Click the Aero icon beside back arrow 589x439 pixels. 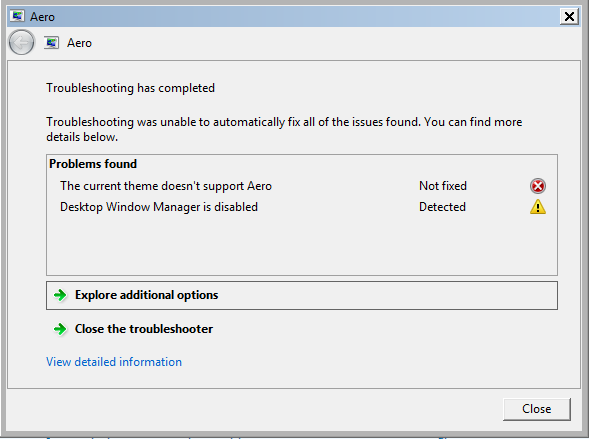pyautogui.click(x=51, y=43)
